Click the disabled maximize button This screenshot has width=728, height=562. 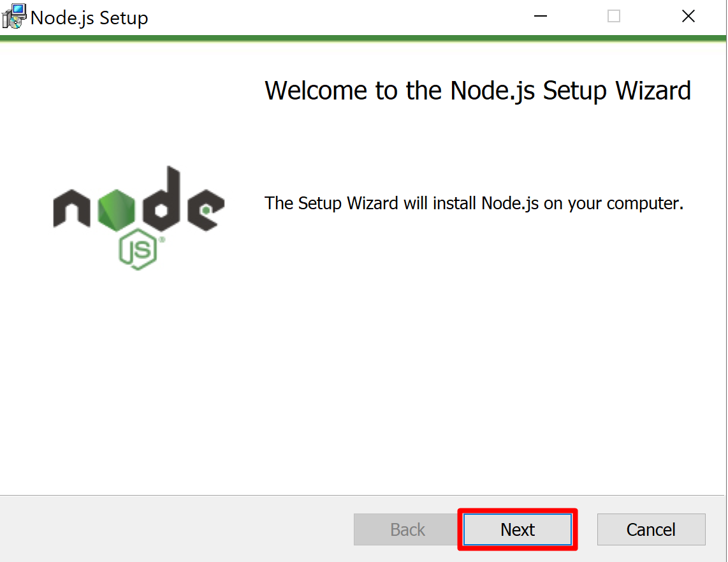(x=614, y=17)
